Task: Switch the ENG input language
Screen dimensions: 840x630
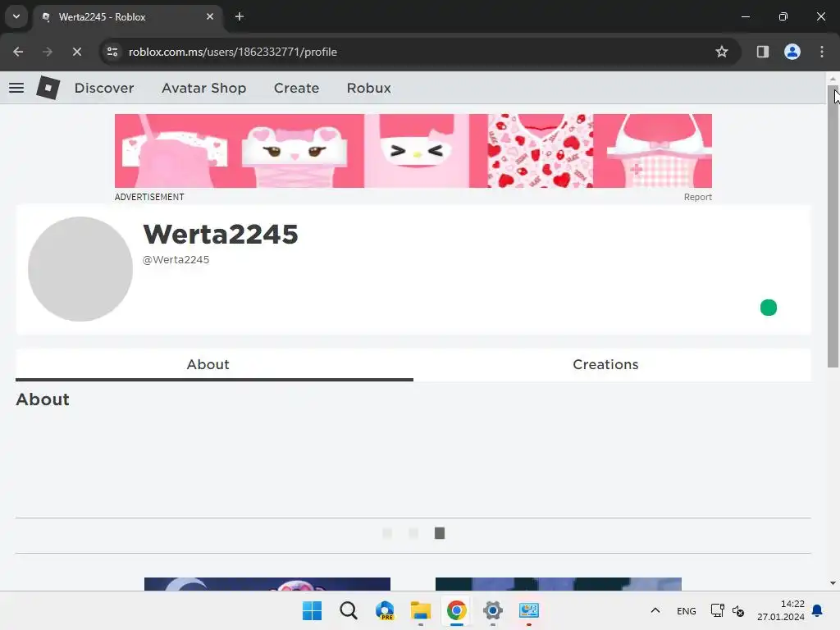Action: pos(687,610)
